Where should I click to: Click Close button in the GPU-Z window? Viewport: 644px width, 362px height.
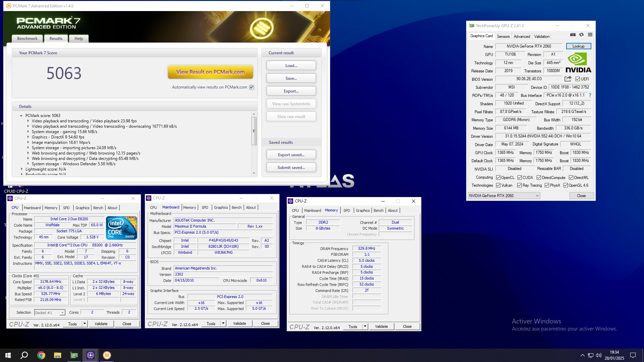[581, 196]
